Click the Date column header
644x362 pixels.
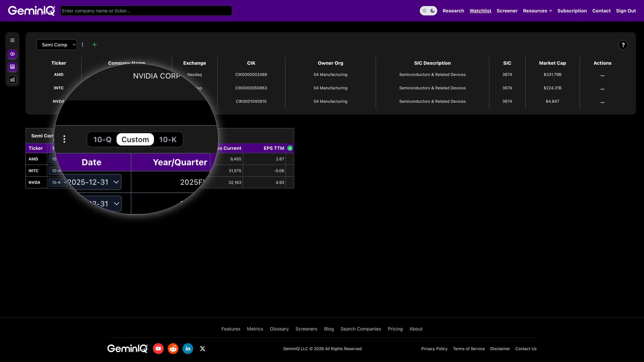pyautogui.click(x=92, y=162)
